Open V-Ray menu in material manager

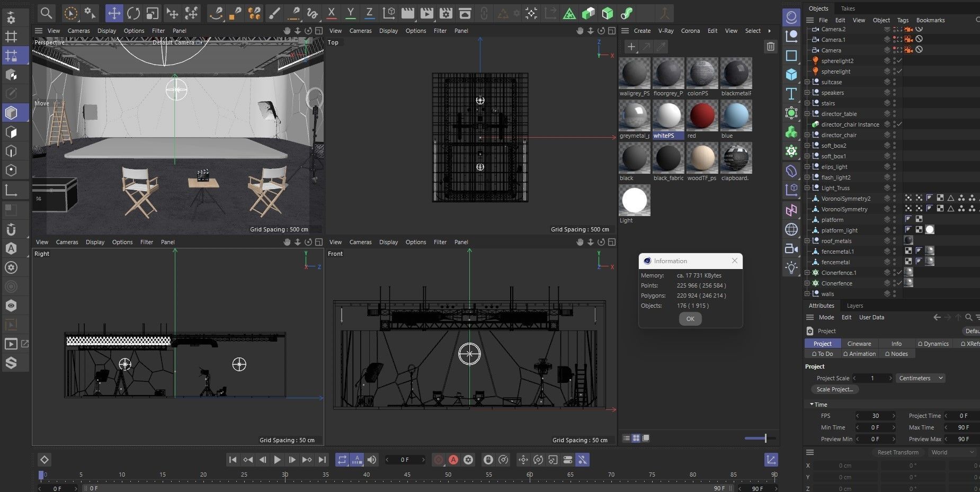[665, 31]
